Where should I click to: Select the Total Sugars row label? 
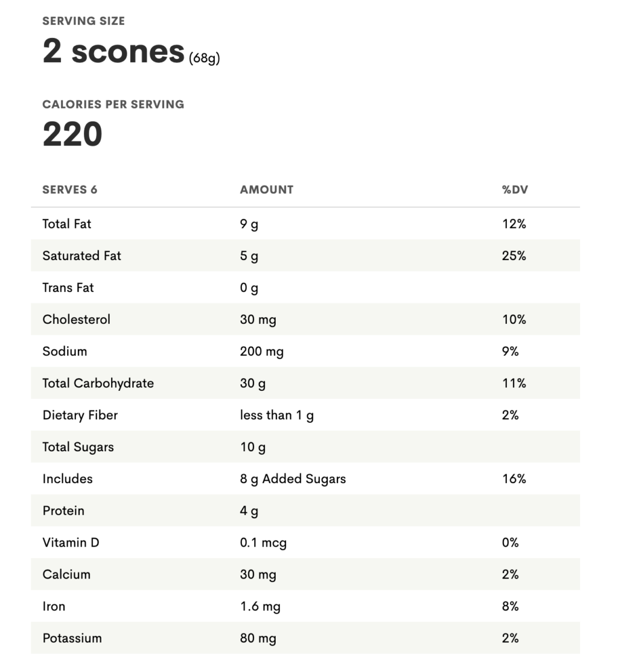78,447
